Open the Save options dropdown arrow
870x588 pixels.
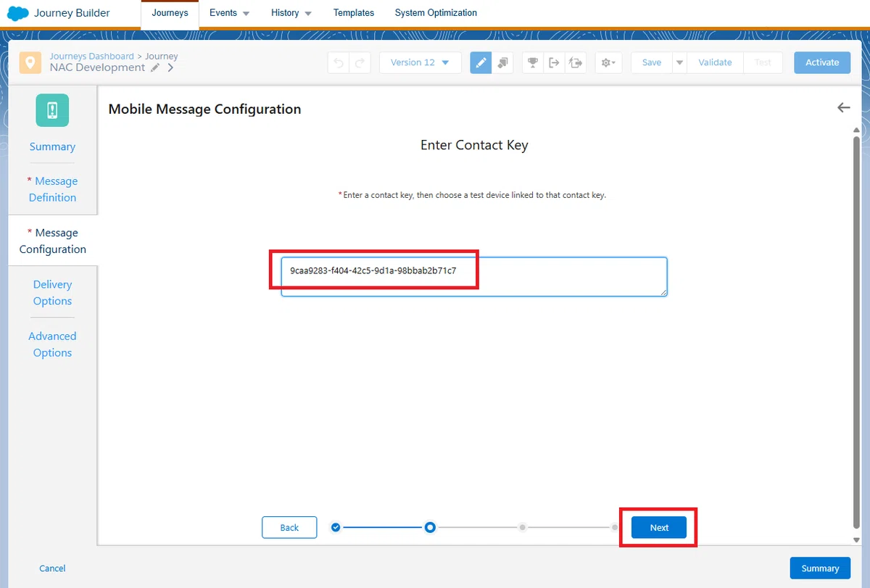tap(679, 62)
